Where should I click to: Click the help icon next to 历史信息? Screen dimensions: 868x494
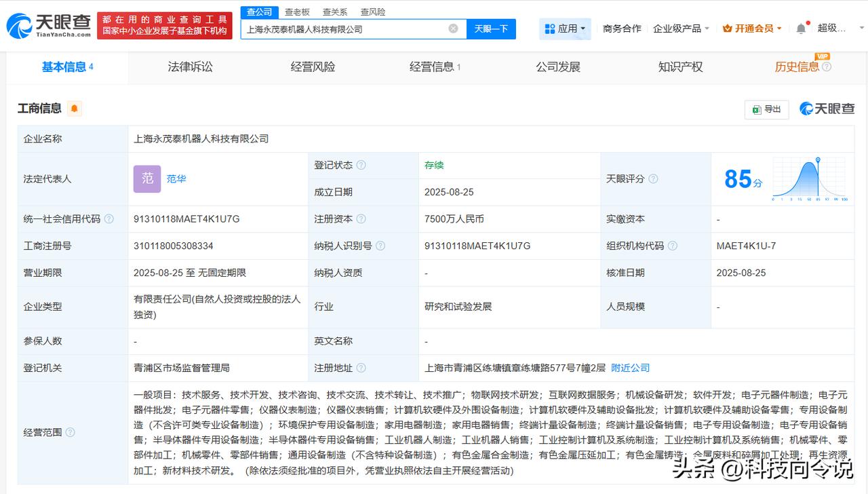(827, 66)
